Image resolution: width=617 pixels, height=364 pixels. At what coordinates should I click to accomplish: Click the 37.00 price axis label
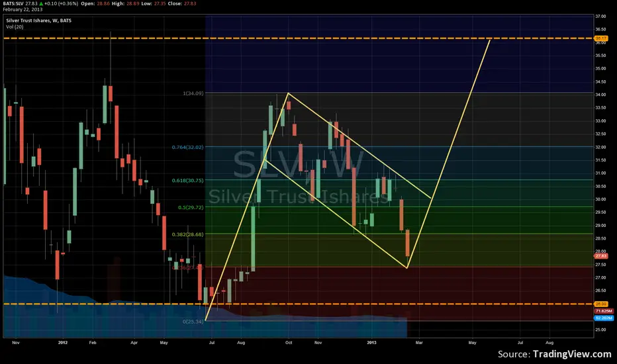[600, 17]
